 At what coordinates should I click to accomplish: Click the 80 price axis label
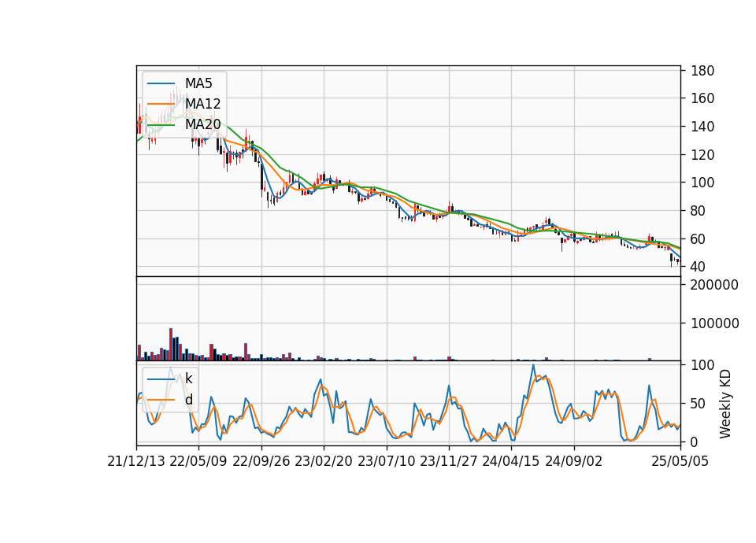699,211
